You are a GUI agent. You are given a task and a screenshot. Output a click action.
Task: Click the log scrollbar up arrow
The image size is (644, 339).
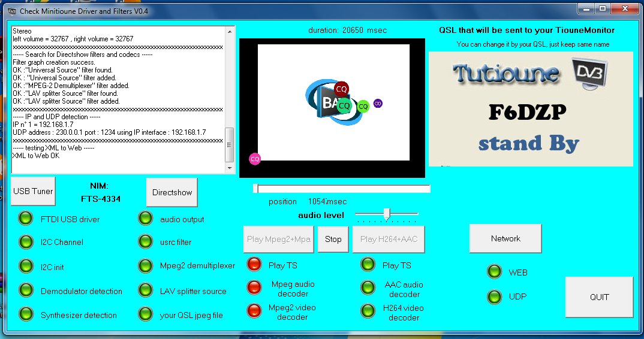click(230, 31)
